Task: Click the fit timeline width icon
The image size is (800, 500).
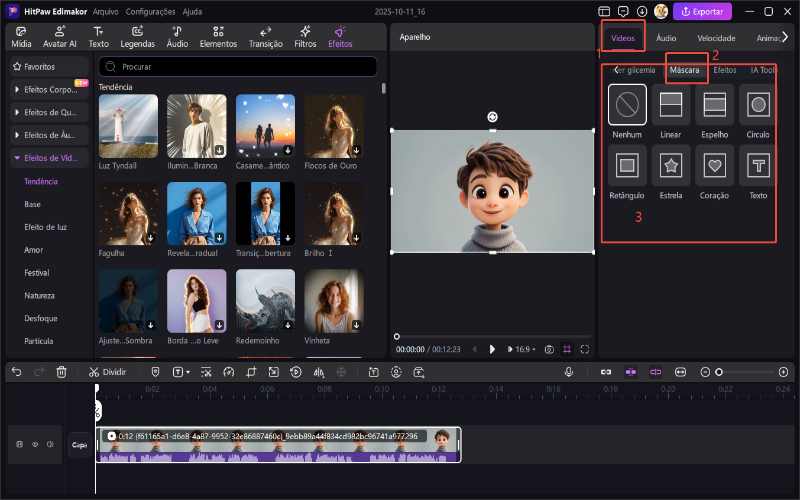Action: pyautogui.click(x=680, y=372)
